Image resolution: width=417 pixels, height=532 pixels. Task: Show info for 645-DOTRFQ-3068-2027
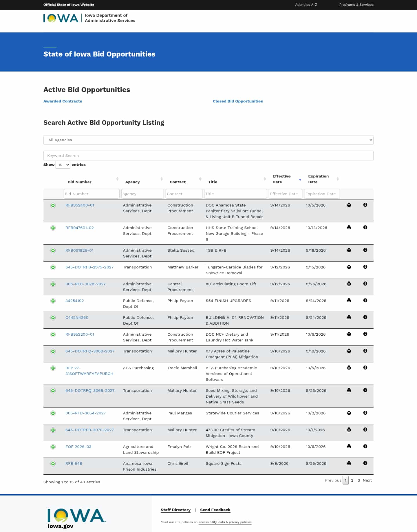tap(365, 390)
